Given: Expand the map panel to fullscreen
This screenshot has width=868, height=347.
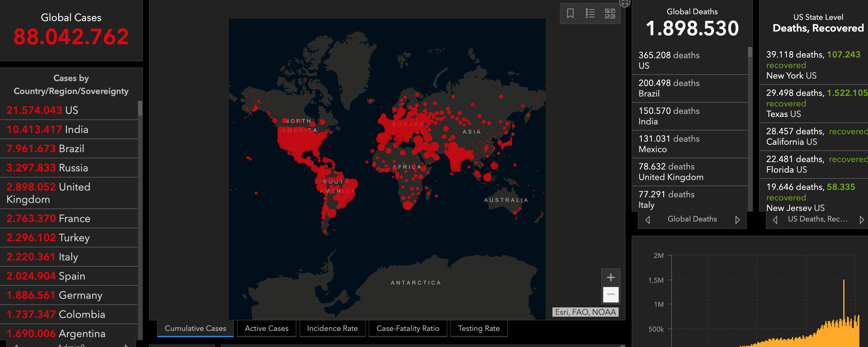Looking at the screenshot, I should tap(625, 2).
